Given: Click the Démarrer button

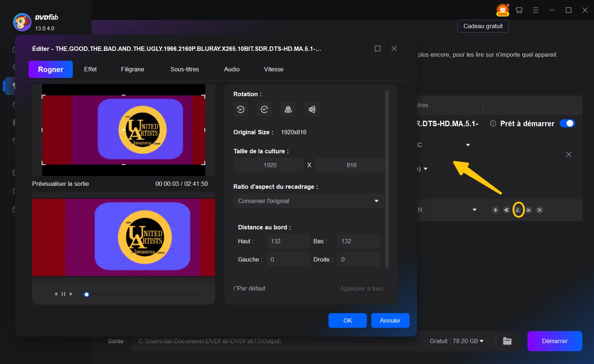Looking at the screenshot, I should click(554, 341).
